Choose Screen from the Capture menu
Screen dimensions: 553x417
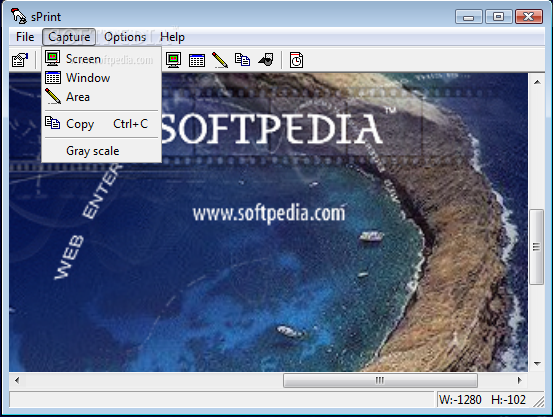click(x=102, y=59)
